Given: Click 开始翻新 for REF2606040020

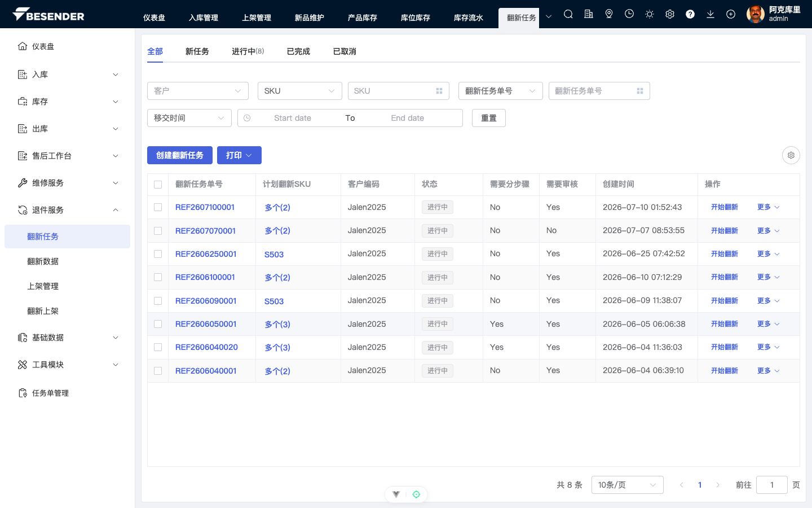Looking at the screenshot, I should pos(725,347).
